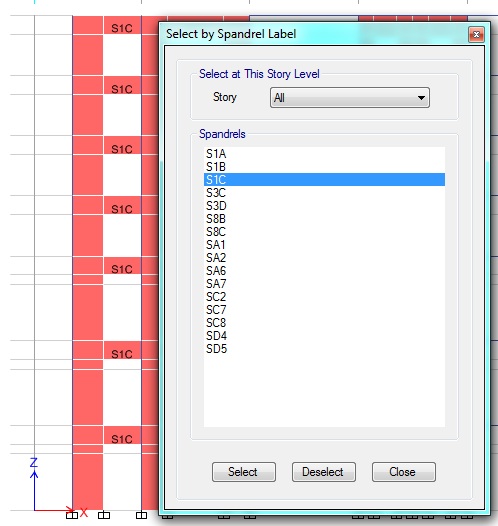The image size is (498, 526).
Task: Pick S3D in the Spandrels list
Action: pyautogui.click(x=324, y=206)
